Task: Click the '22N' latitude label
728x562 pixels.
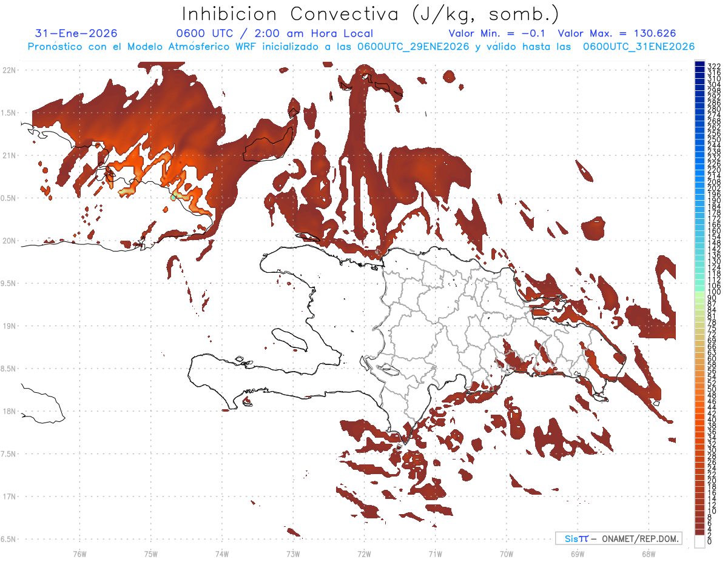Action: point(9,70)
